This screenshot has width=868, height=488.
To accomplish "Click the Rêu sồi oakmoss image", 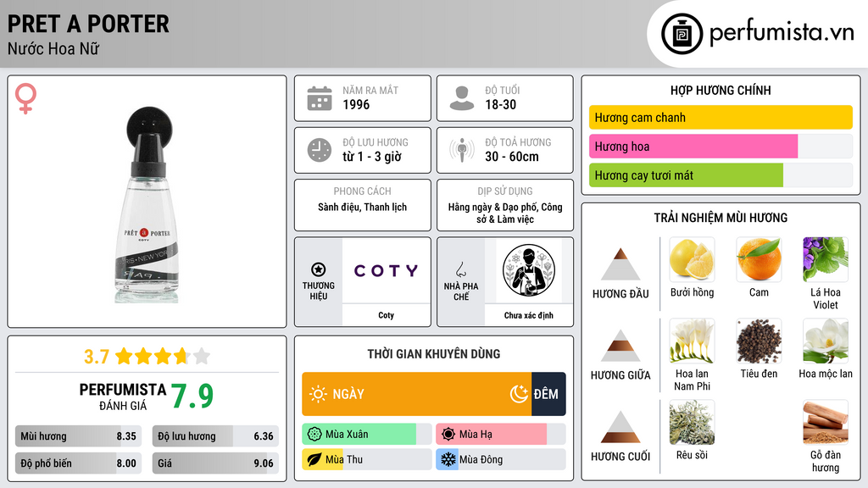I will 692,422.
